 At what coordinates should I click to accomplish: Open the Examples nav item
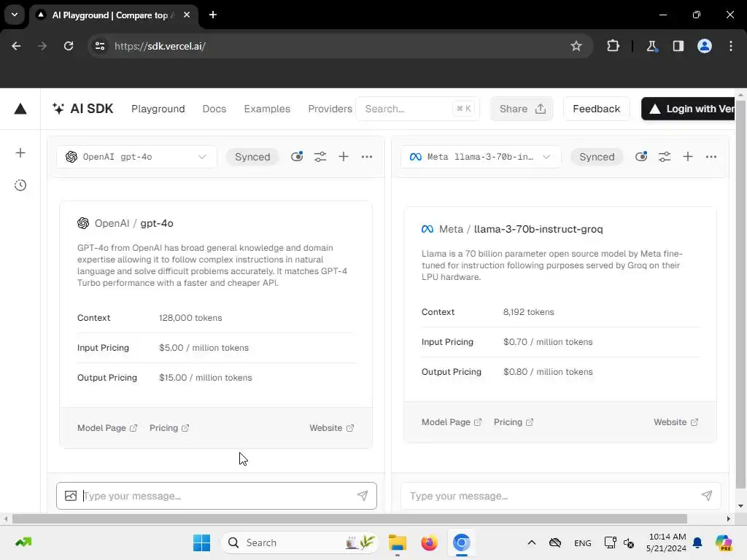267,109
